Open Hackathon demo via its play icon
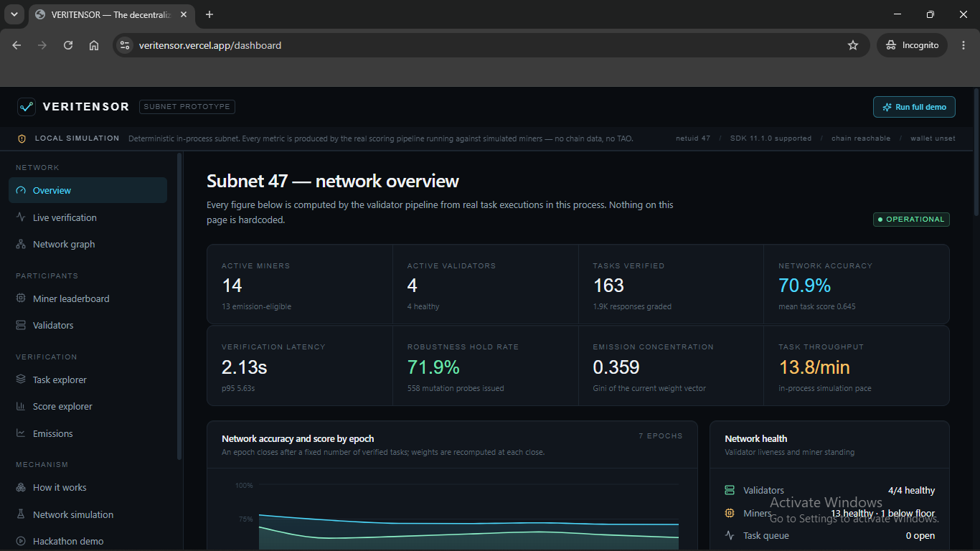This screenshot has width=980, height=551. coord(21,541)
